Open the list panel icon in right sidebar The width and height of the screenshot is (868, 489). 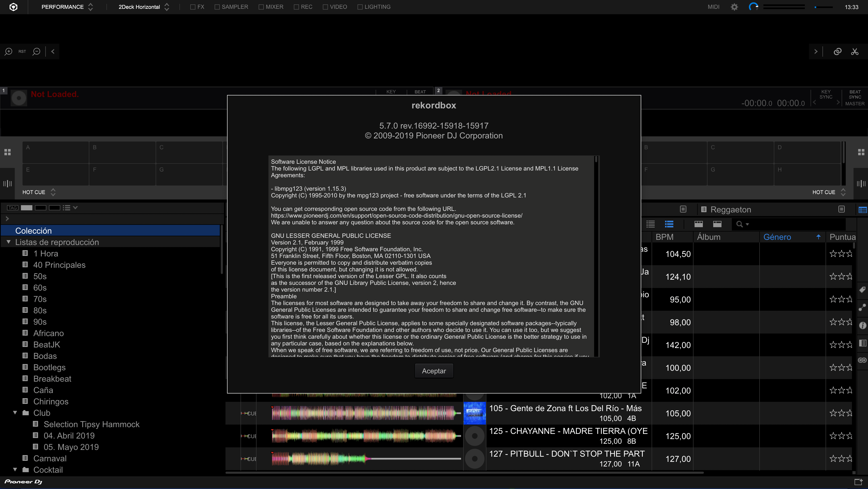862,343
